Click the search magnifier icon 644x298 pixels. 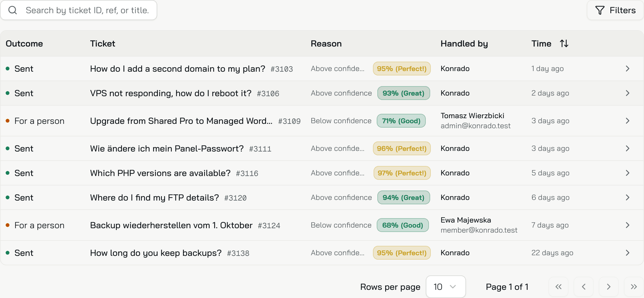click(13, 10)
